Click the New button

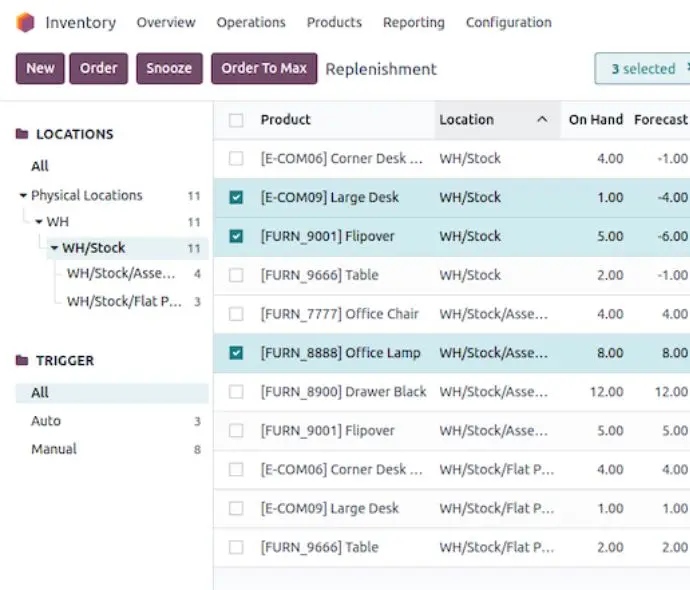(40, 68)
